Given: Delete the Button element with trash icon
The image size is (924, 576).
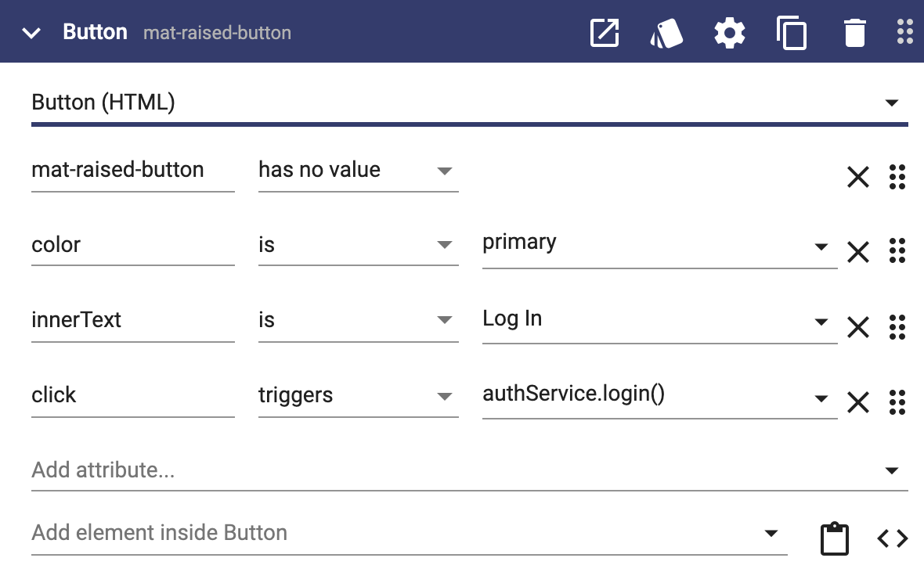Looking at the screenshot, I should pyautogui.click(x=854, y=32).
